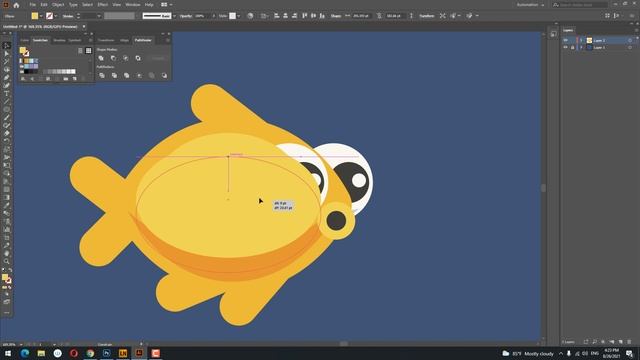Select the Magic Wand tool
The height and width of the screenshot is (360, 640).
[x=7, y=62]
